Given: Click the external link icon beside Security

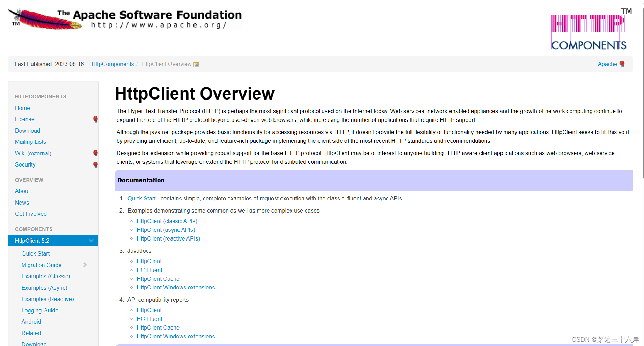Looking at the screenshot, I should coord(95,165).
